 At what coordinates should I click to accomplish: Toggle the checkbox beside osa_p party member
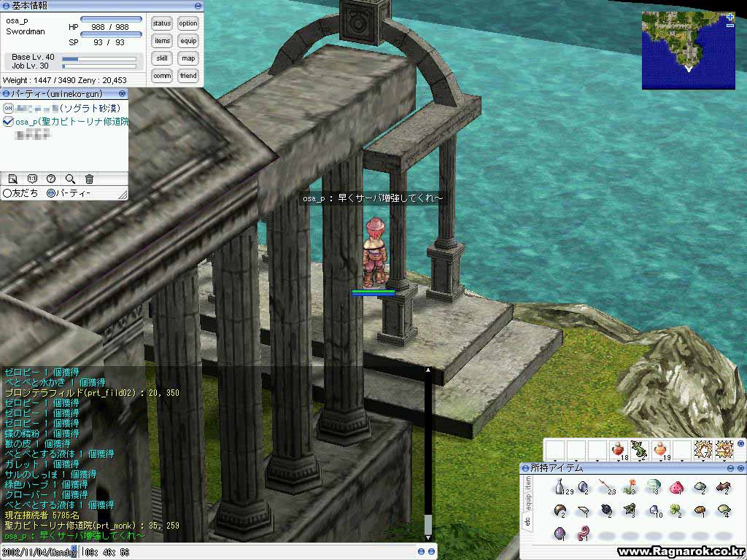(8, 122)
